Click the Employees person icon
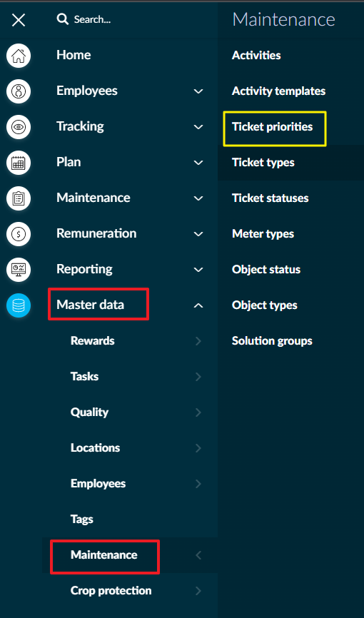 tap(19, 91)
